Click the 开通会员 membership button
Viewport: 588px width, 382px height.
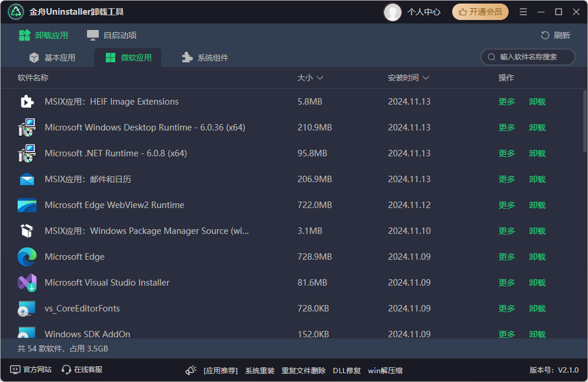click(x=480, y=12)
